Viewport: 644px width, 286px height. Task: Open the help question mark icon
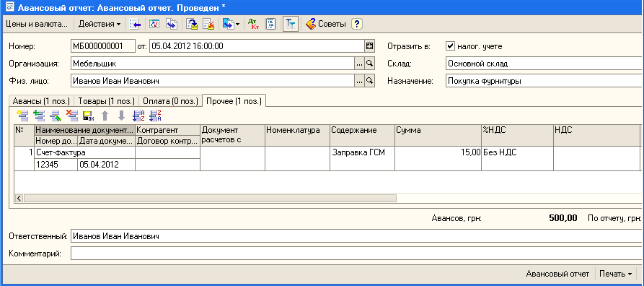[357, 24]
